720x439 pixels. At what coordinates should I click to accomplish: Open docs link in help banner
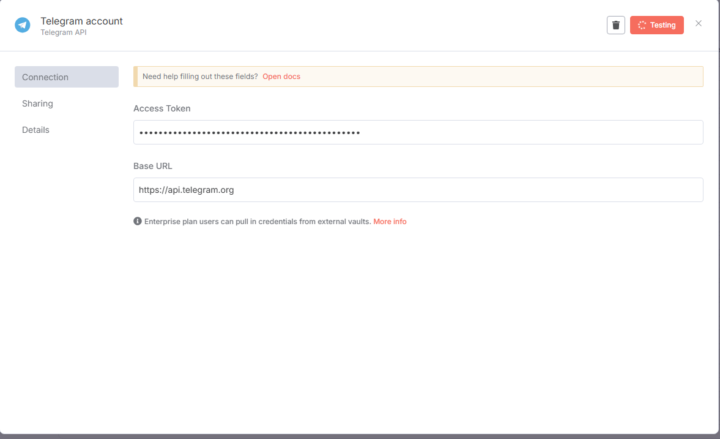point(281,76)
